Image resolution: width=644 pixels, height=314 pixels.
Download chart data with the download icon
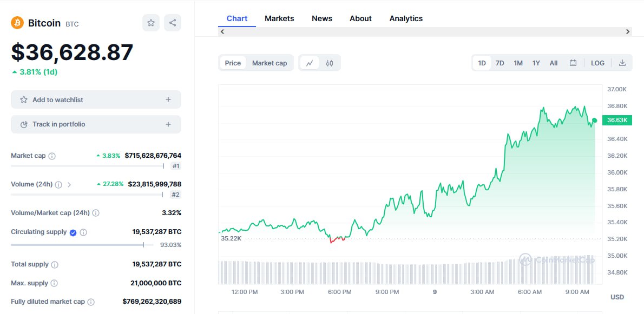tap(622, 63)
